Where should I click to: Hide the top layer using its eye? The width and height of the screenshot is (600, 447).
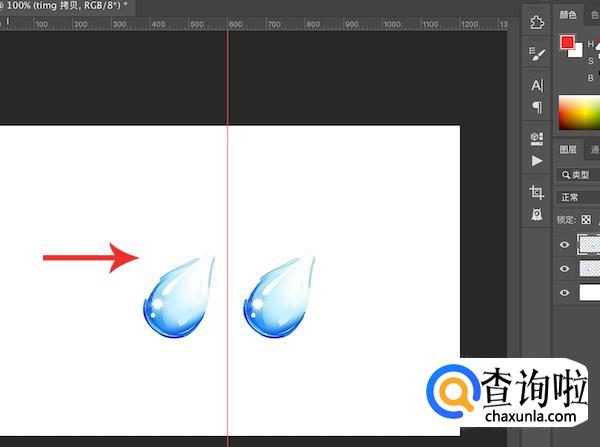pyautogui.click(x=565, y=244)
